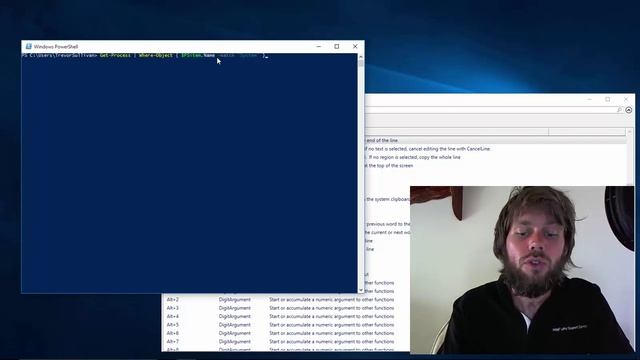Click the PowerShell scrollbar up arrow
This screenshot has height=360, width=640.
click(x=361, y=57)
